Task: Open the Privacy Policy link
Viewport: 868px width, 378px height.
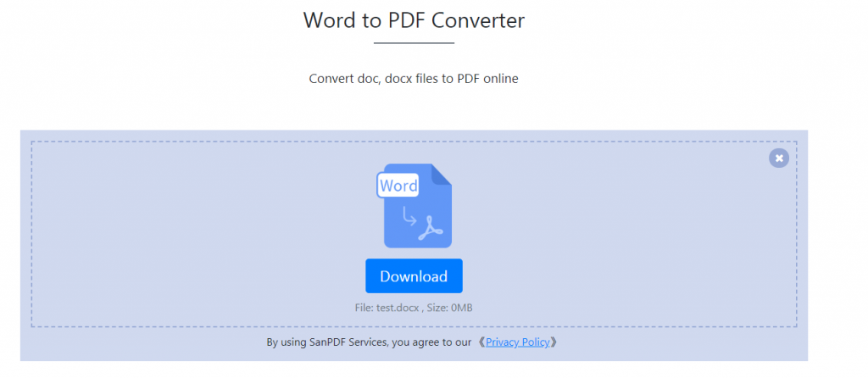Action: pos(518,342)
